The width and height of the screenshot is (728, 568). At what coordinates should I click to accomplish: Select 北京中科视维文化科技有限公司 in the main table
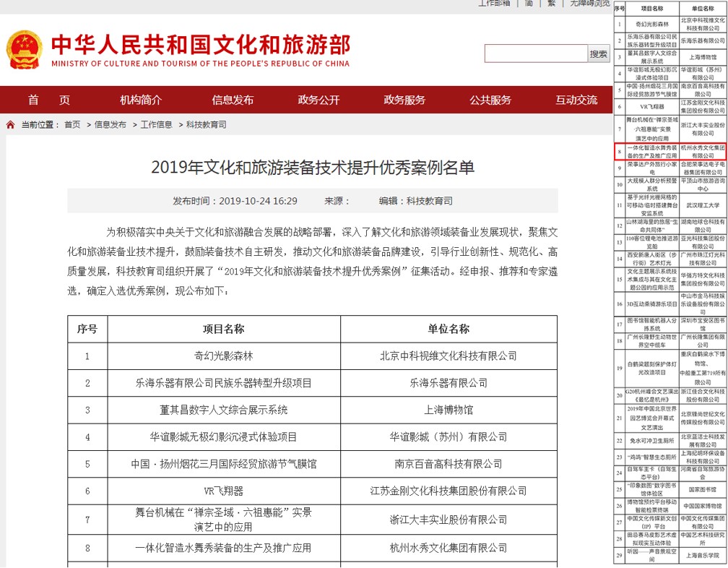point(448,356)
